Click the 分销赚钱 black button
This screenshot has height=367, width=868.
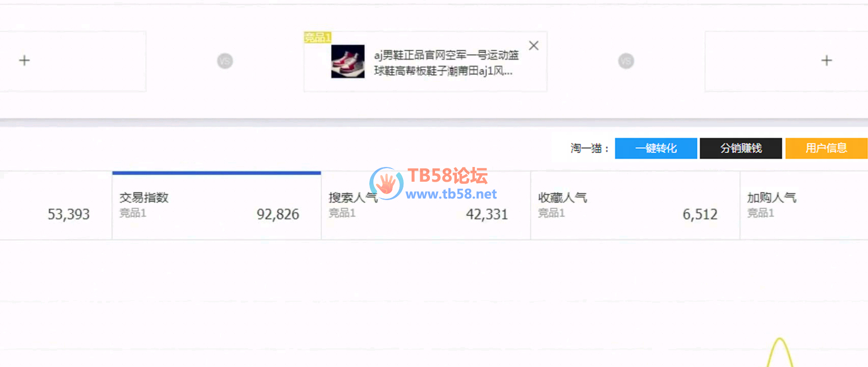coord(741,148)
